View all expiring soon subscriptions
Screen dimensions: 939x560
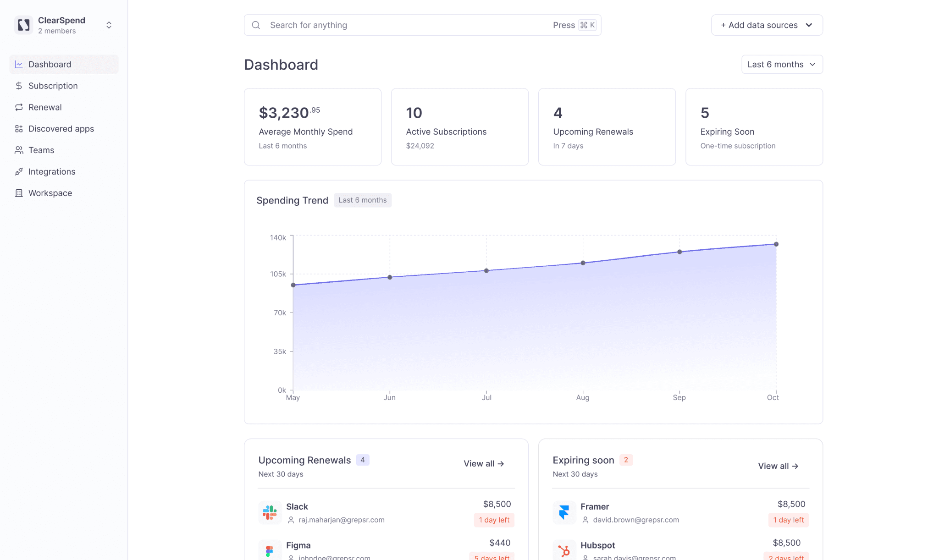click(x=778, y=466)
